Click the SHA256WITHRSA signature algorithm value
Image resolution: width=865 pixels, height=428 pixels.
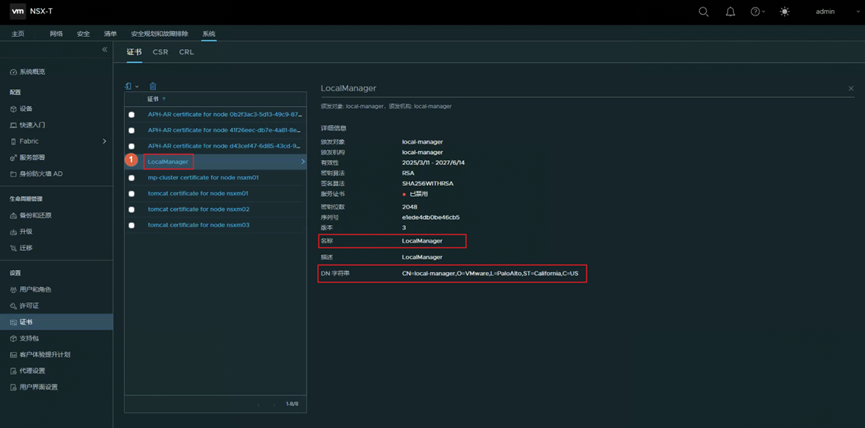[428, 183]
